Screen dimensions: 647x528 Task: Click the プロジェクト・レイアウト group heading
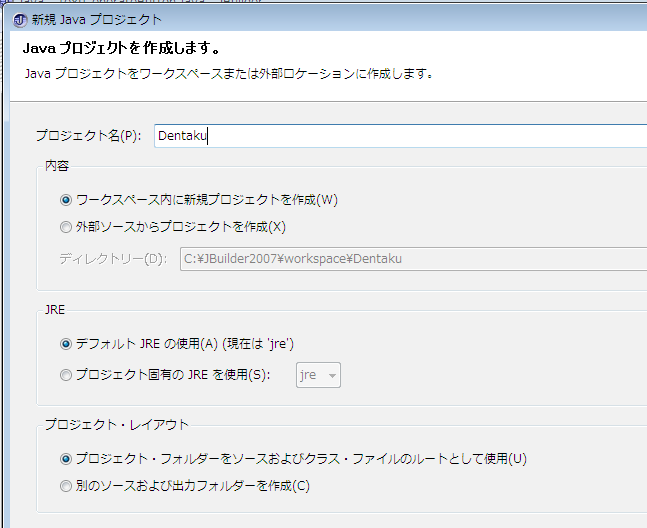116,425
